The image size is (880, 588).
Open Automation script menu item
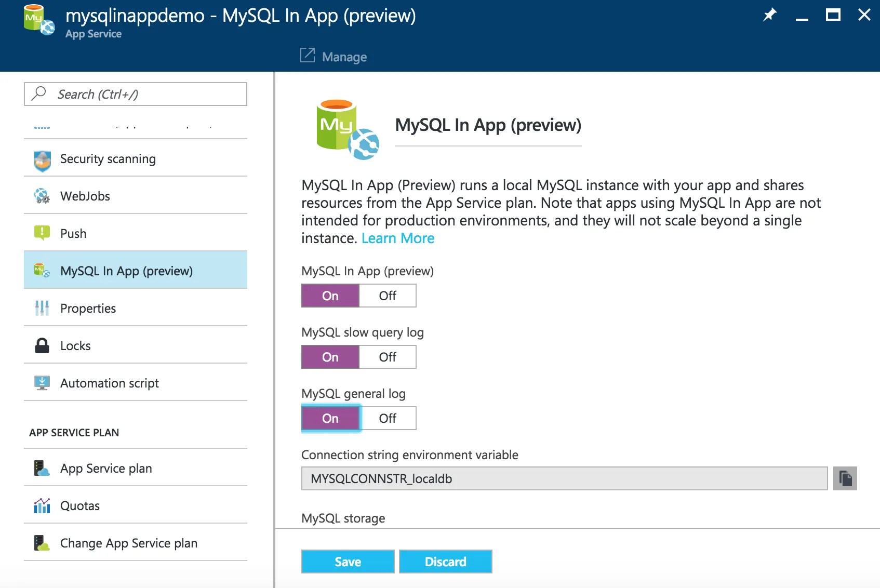click(x=136, y=383)
